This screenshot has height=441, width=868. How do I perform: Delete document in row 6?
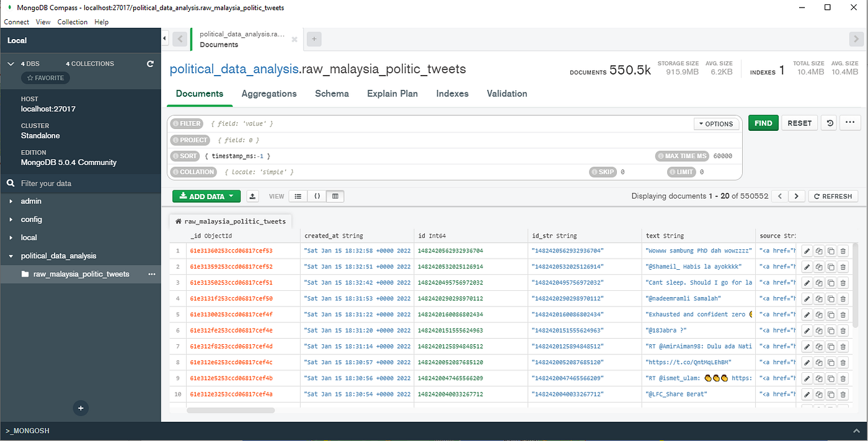pos(843,330)
